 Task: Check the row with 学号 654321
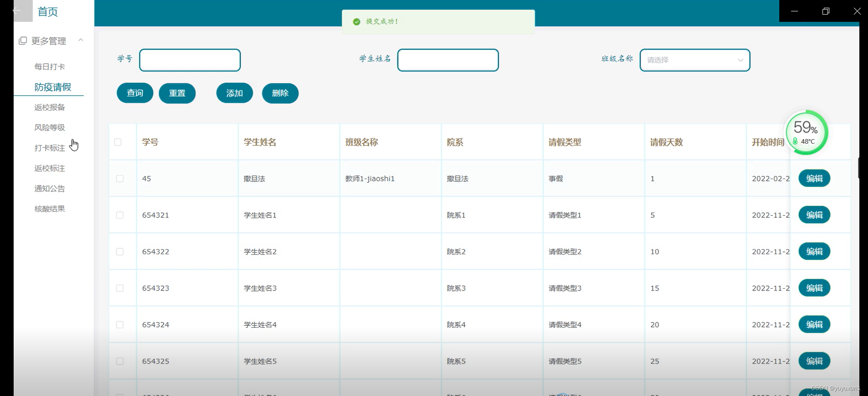point(120,215)
